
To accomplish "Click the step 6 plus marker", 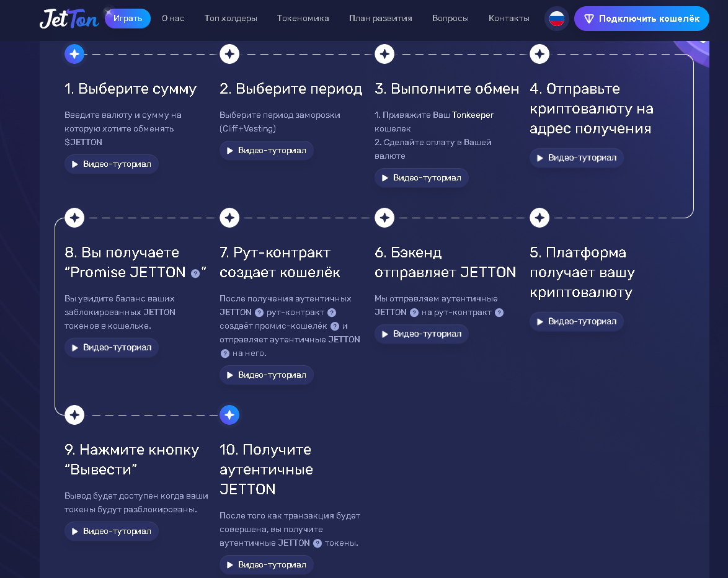I will pos(384,218).
